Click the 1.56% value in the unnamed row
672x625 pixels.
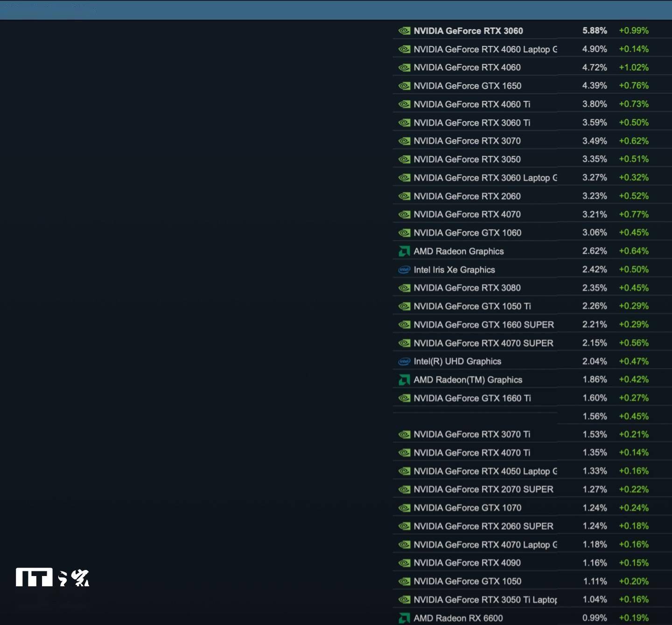595,416
